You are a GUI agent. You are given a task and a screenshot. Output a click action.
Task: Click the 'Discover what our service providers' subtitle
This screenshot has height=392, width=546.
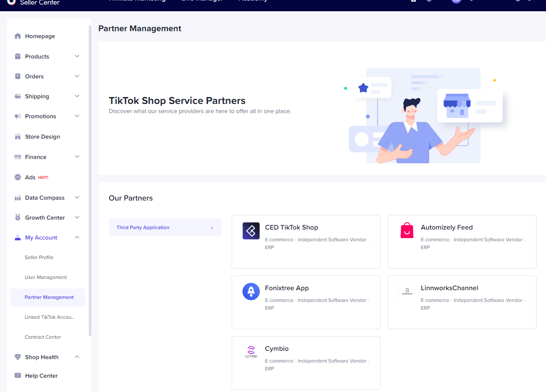[x=200, y=111]
